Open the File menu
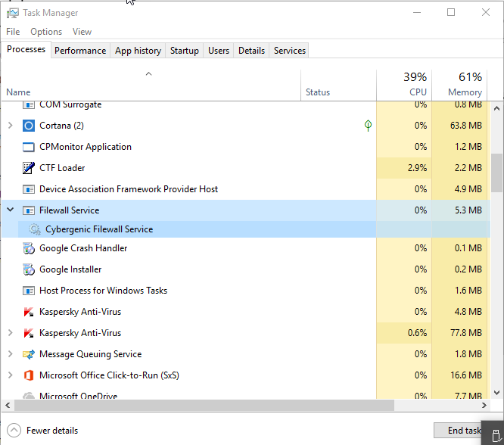Screen dimensions: 504x445 (x=13, y=32)
